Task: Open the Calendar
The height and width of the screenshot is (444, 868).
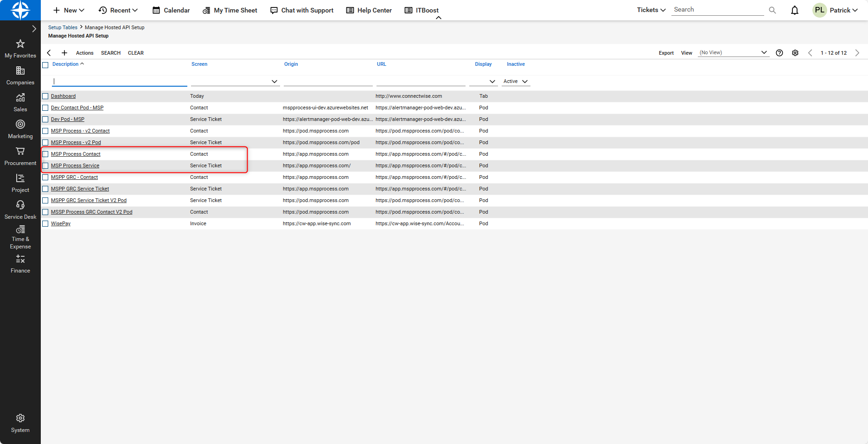Action: [x=171, y=10]
